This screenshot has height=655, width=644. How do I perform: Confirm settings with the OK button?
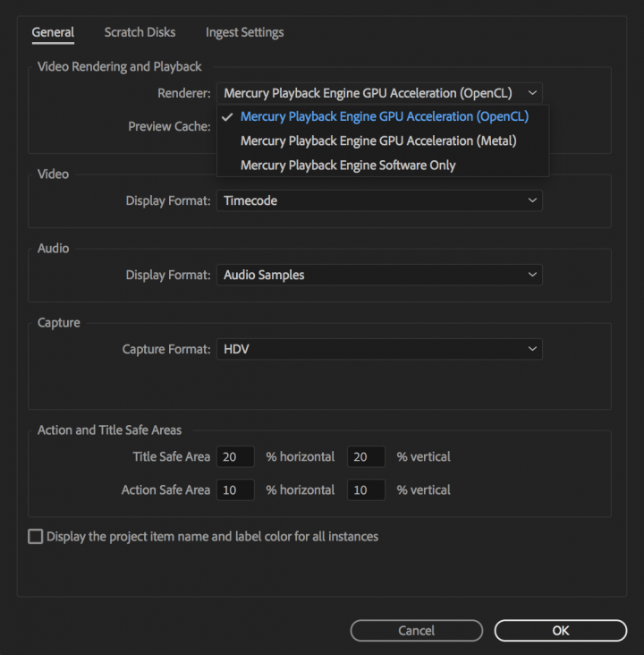(561, 630)
